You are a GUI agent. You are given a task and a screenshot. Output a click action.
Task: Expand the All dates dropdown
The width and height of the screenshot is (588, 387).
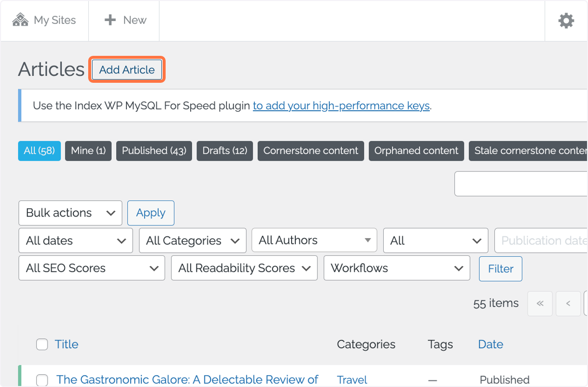[75, 241]
